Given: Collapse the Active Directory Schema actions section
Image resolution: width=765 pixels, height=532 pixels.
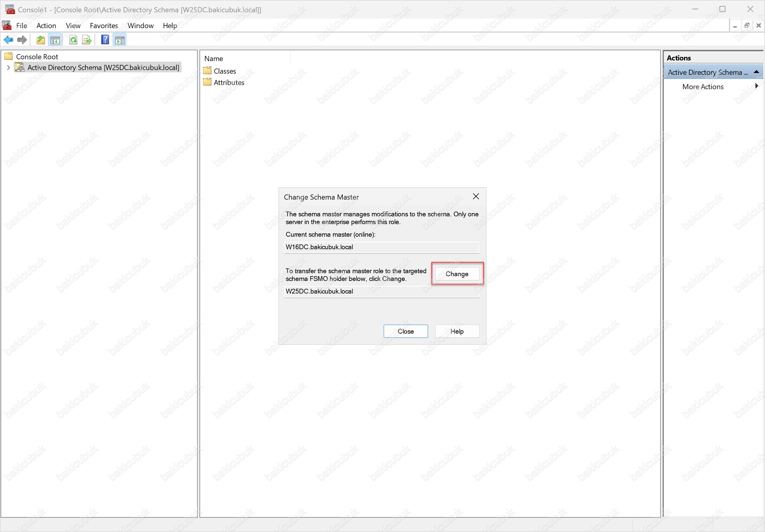Looking at the screenshot, I should [x=756, y=72].
